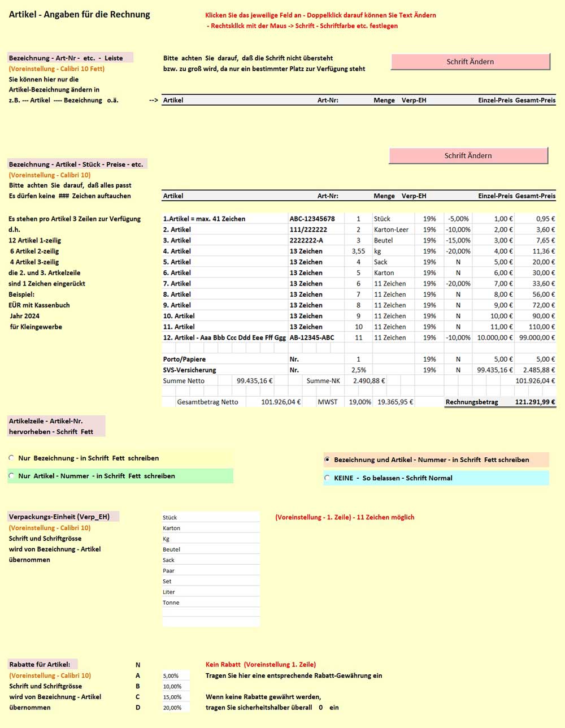Click Schrift Ändern button for the Leiste header
565x728 pixels.
[x=470, y=62]
